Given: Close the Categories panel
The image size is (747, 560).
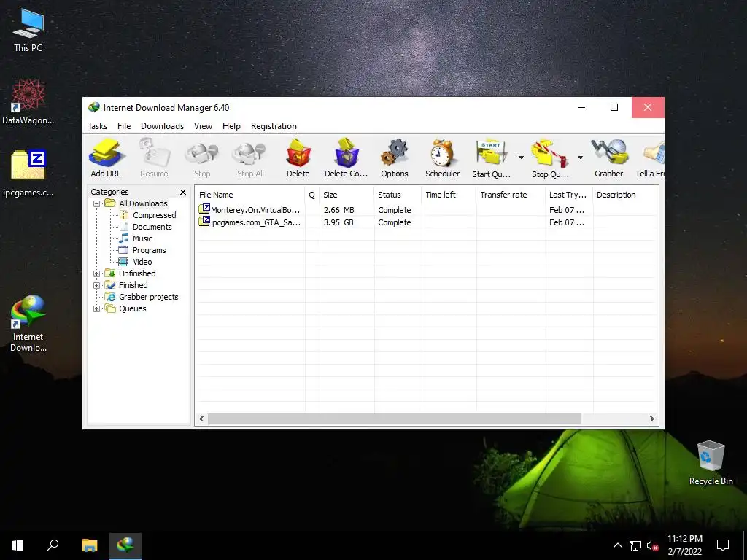Looking at the screenshot, I should (x=183, y=192).
